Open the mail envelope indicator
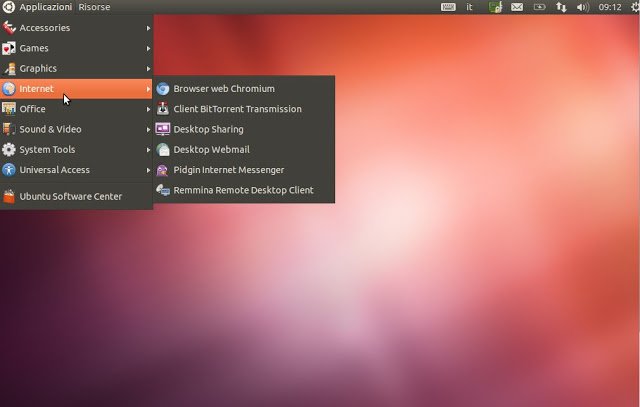Viewport: 640px width, 407px height. (x=517, y=7)
